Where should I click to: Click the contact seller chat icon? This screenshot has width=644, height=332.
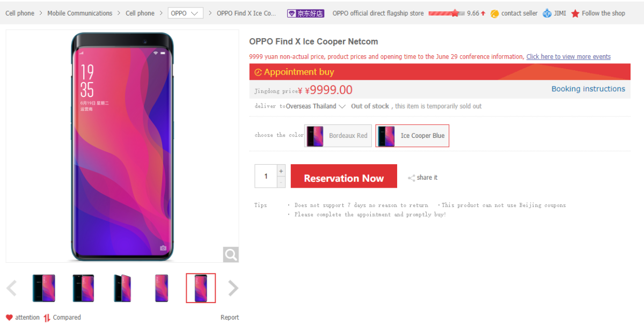tap(494, 13)
